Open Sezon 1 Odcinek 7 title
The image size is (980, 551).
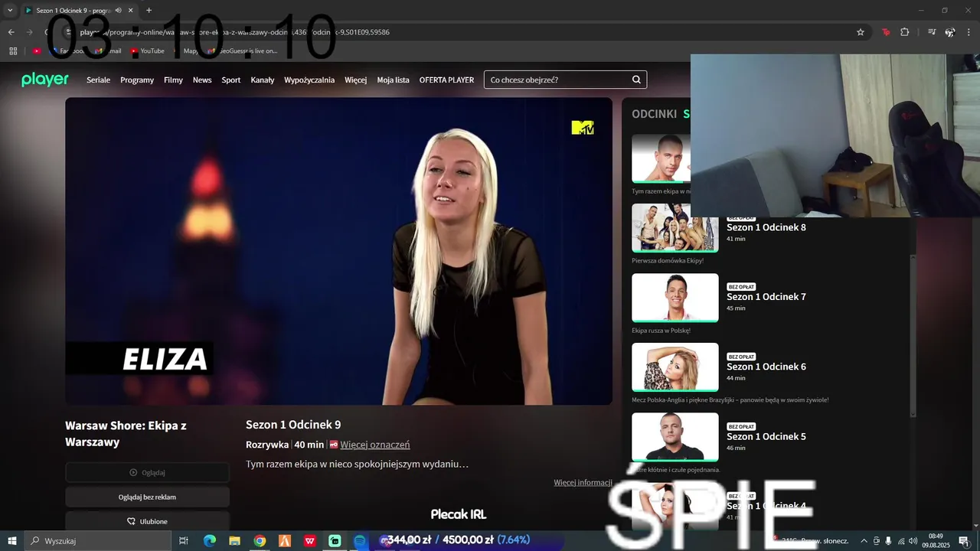pos(766,297)
